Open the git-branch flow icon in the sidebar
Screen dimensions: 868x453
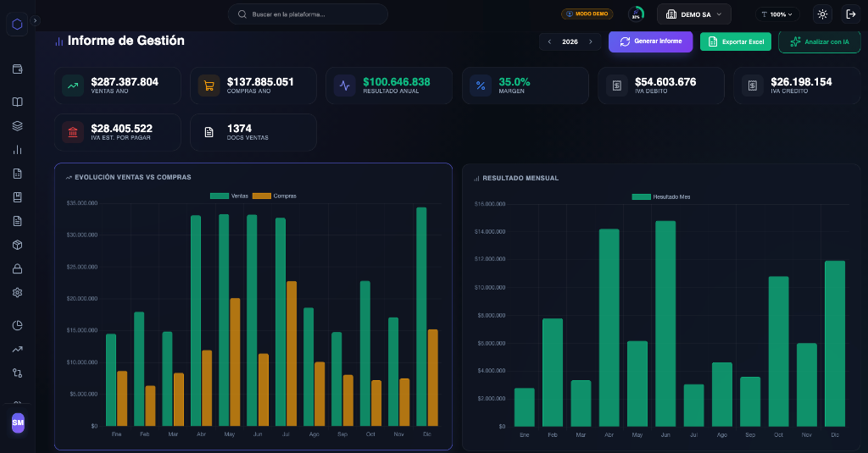[17, 373]
